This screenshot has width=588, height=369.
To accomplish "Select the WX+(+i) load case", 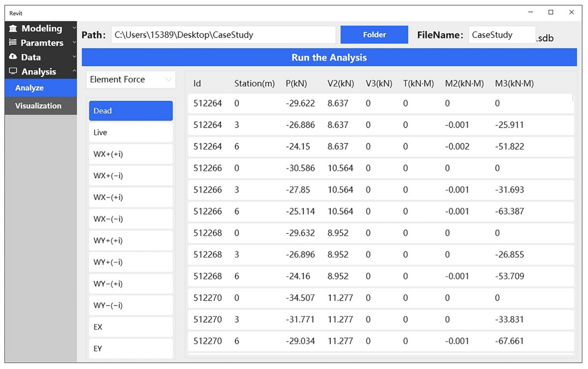I will (x=131, y=154).
